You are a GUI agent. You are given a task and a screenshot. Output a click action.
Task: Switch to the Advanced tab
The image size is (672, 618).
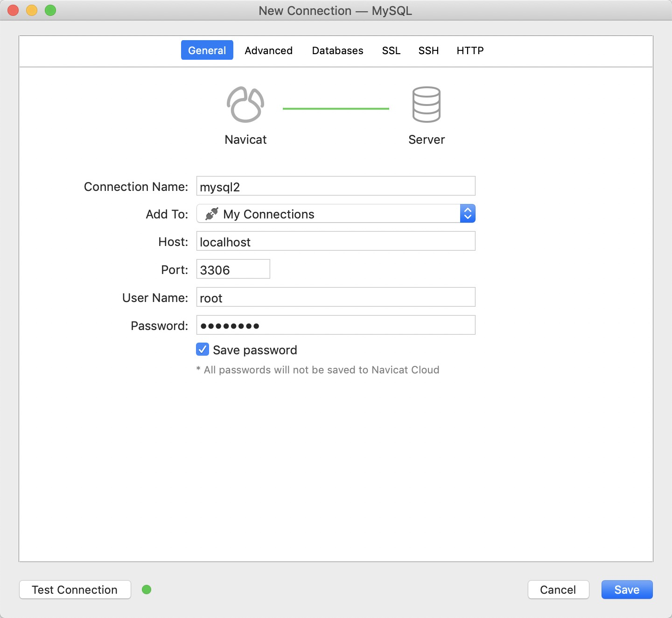click(x=269, y=50)
